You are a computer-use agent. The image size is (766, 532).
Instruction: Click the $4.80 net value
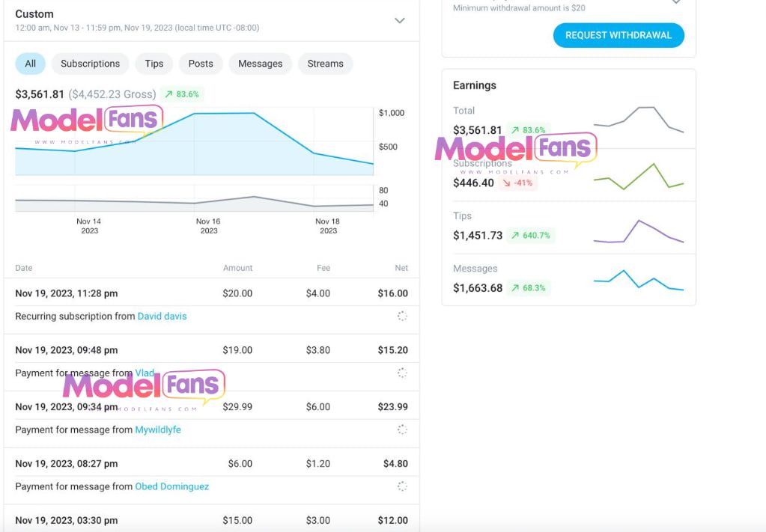click(395, 464)
